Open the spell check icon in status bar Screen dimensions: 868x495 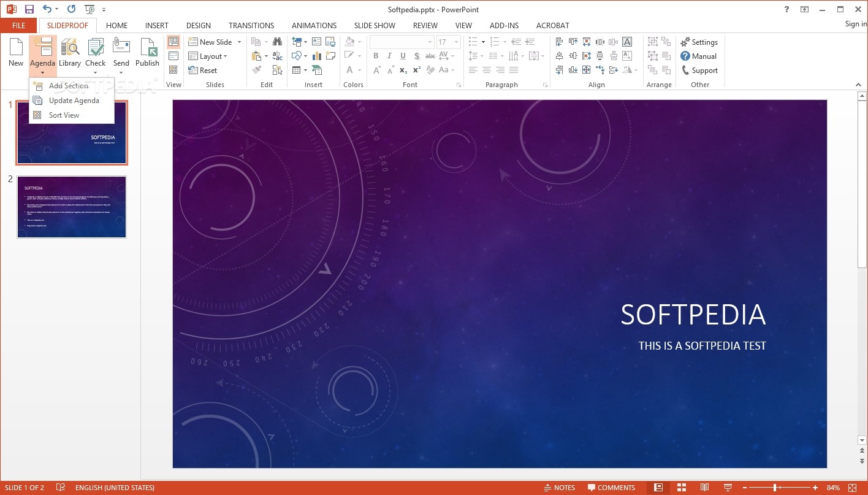click(x=61, y=488)
